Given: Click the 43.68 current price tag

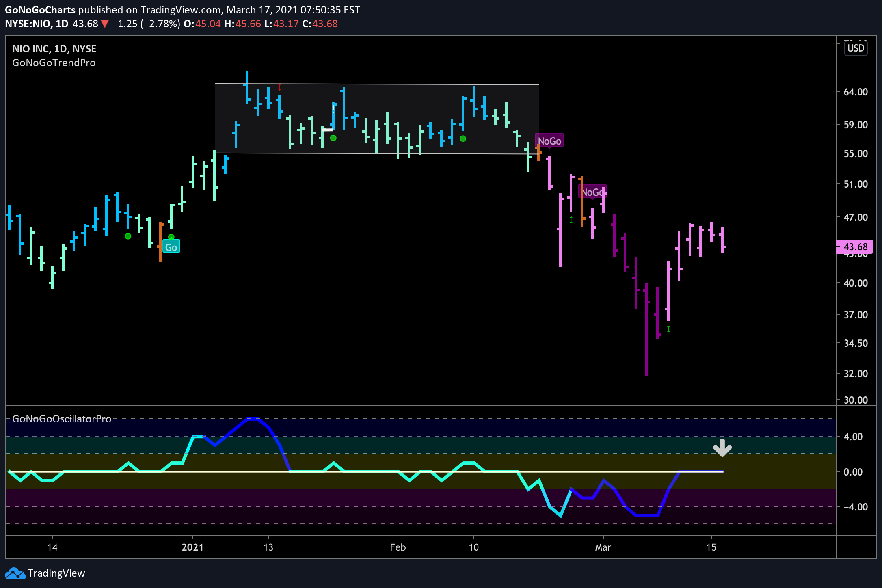Looking at the screenshot, I should [855, 246].
